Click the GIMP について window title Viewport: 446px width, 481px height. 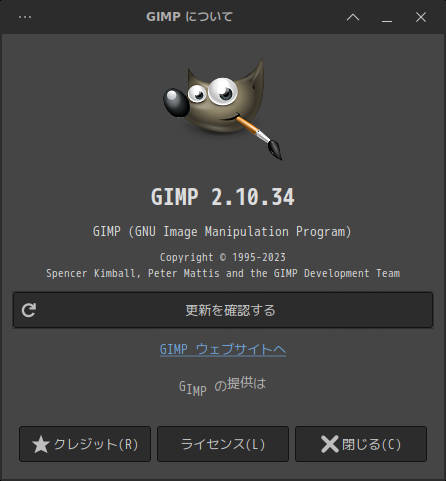[189, 17]
